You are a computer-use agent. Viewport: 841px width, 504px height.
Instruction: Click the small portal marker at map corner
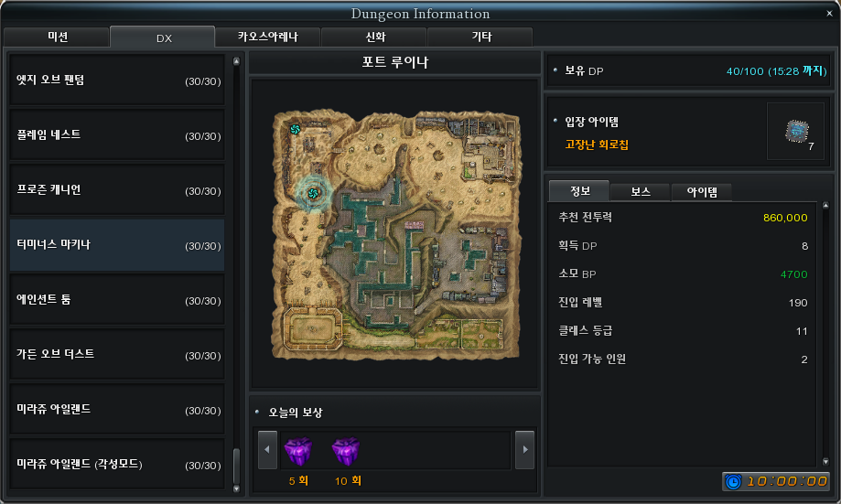(x=295, y=129)
